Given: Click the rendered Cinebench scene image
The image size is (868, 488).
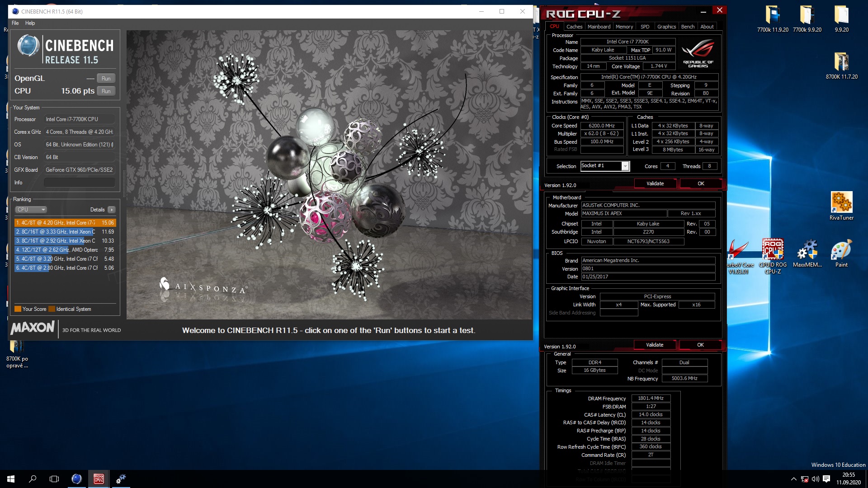Looking at the screenshot, I should (x=329, y=175).
